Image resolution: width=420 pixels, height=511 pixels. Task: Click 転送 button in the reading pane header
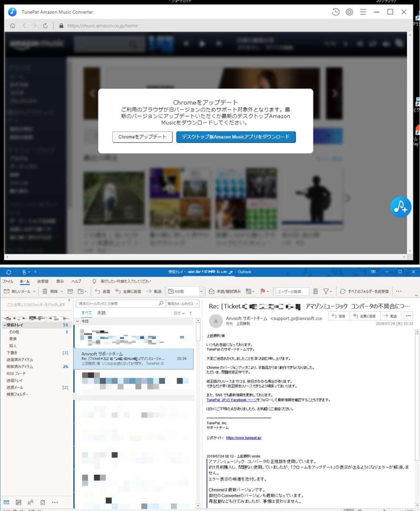point(390,316)
